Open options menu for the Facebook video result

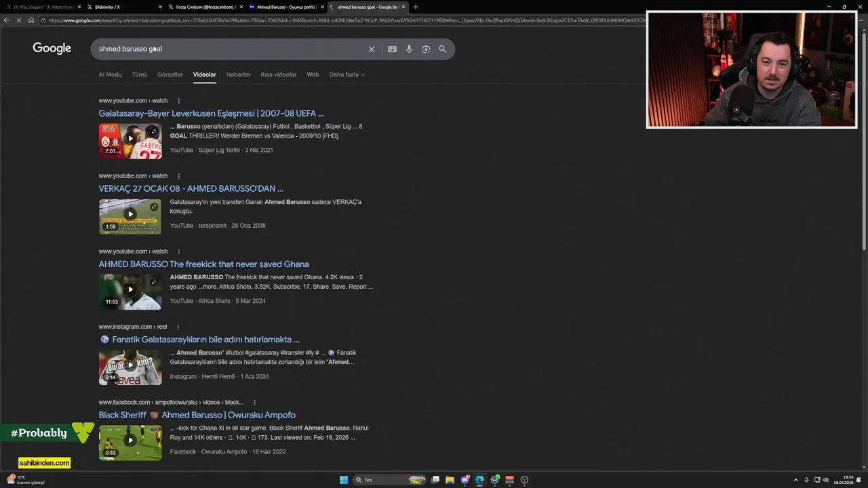coord(254,402)
